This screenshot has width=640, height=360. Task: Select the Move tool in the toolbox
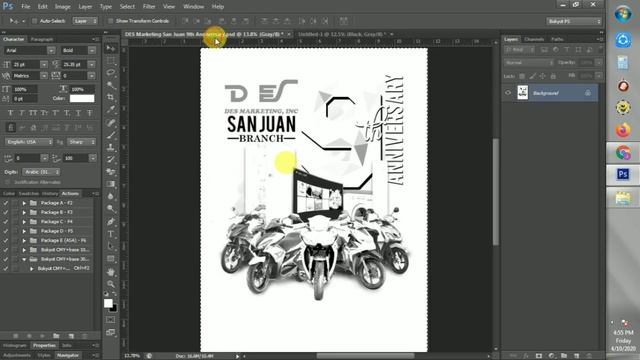pyautogui.click(x=111, y=49)
